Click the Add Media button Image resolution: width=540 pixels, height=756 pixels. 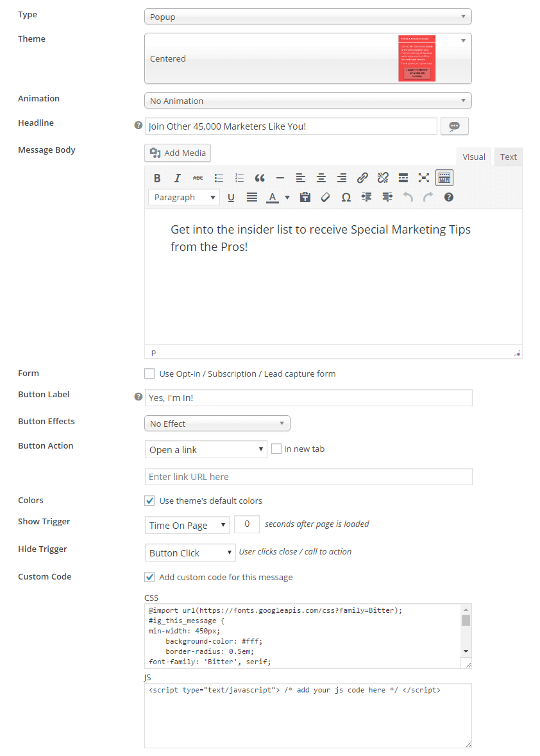click(178, 153)
